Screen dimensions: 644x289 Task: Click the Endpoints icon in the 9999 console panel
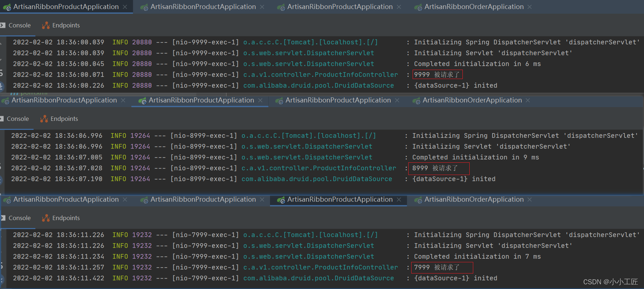46,25
